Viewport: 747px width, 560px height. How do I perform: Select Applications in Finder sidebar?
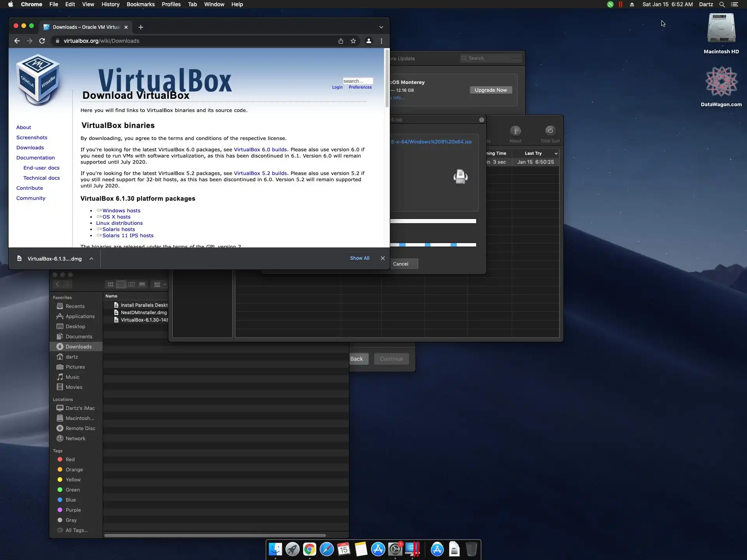coord(80,316)
